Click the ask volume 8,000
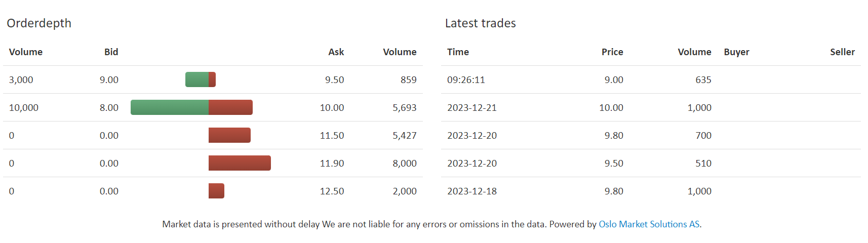Screen dimensions: 868x243 (x=405, y=164)
